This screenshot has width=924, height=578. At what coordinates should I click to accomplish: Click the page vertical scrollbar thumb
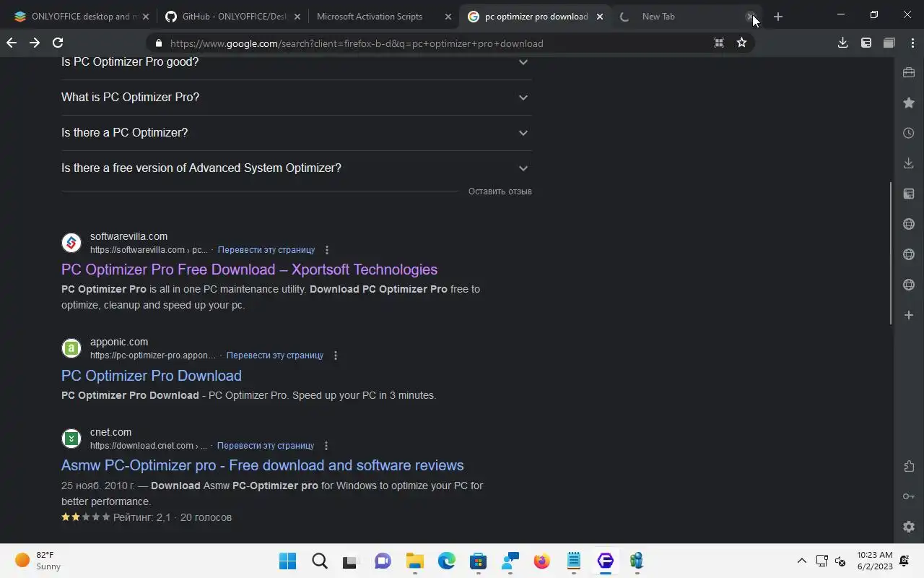point(891,253)
